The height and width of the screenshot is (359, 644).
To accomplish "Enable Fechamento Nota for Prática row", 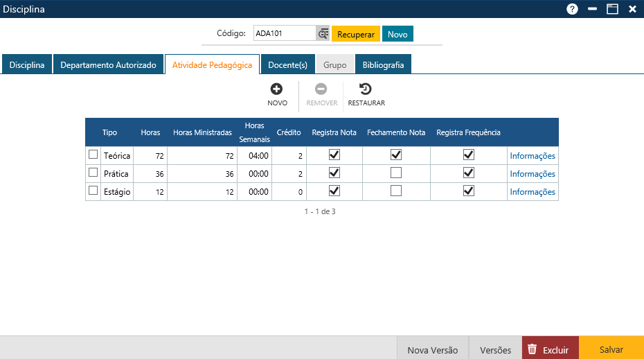I will 396,173.
